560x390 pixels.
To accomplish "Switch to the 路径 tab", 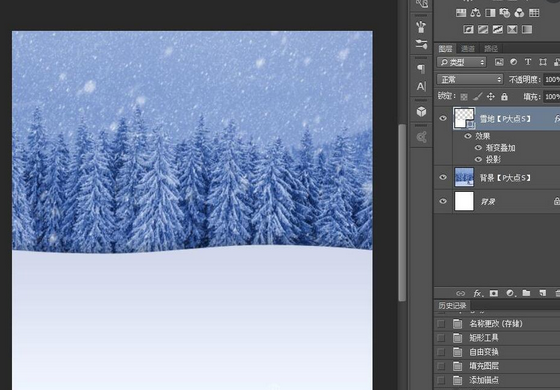I will pyautogui.click(x=491, y=49).
